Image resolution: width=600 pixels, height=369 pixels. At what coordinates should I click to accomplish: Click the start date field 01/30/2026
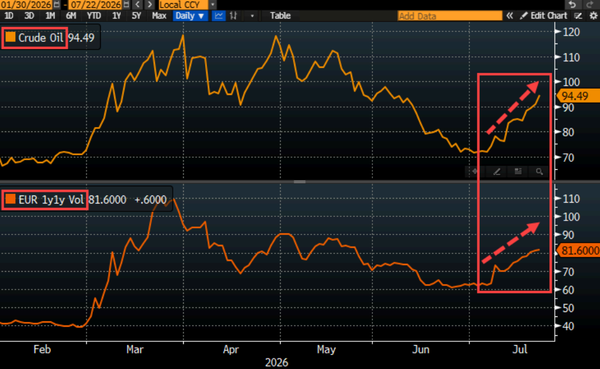(26, 5)
